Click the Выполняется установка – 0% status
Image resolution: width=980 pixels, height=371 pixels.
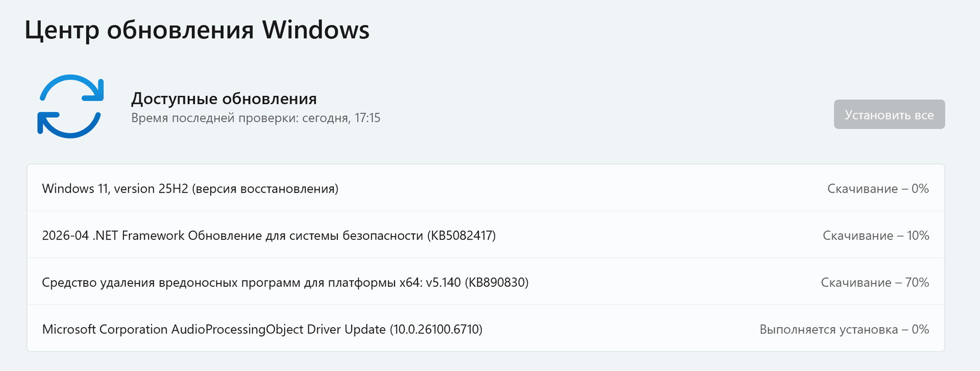point(844,330)
